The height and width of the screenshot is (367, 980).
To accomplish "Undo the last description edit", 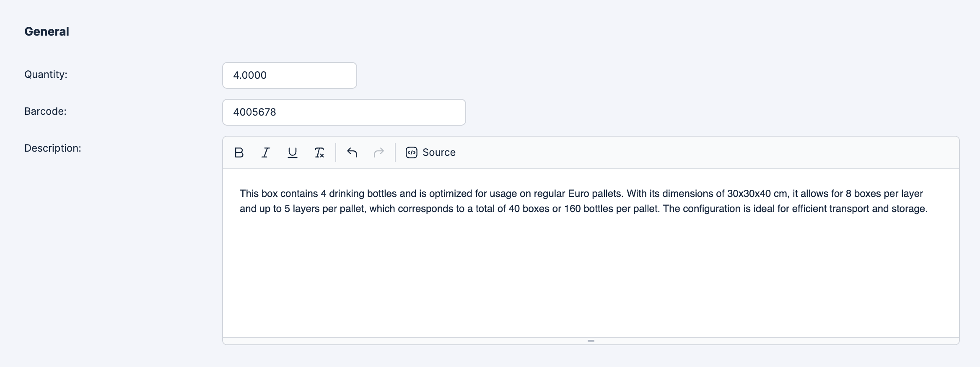I will pyautogui.click(x=352, y=152).
